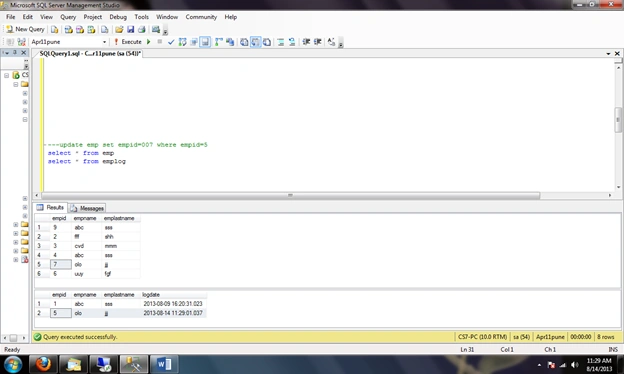Start an Analysis Services MDX Query
Viewport: 624px width, 374px height.
[x=68, y=29]
